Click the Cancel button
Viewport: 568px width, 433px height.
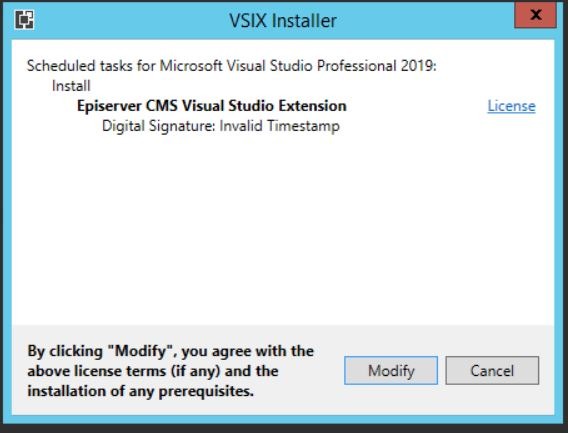492,370
